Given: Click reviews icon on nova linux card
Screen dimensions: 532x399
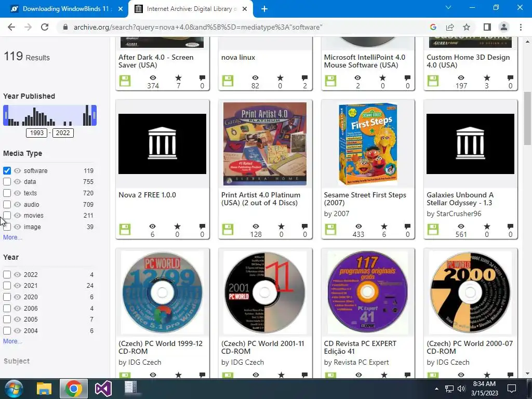Looking at the screenshot, I should click(x=304, y=78).
